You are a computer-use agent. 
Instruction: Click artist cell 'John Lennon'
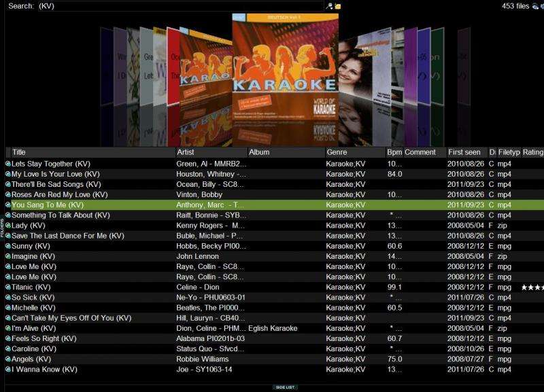197,257
